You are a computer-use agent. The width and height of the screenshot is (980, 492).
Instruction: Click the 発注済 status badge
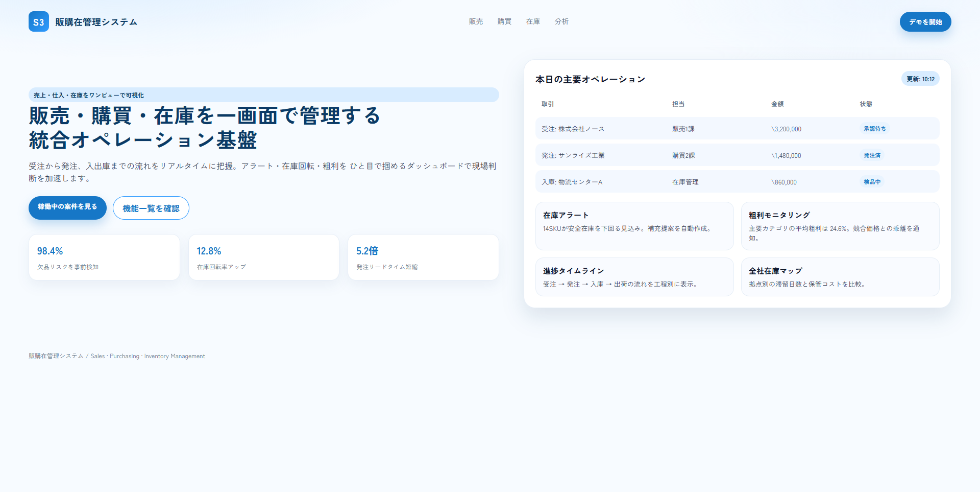pyautogui.click(x=872, y=155)
